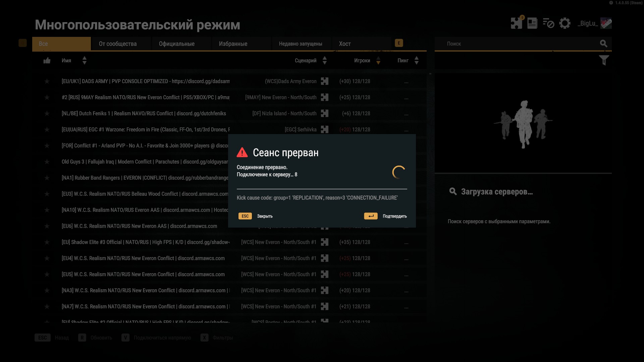This screenshot has width=644, height=362.
Task: Open the Workshop mods puzzle icon
Action: tap(516, 23)
